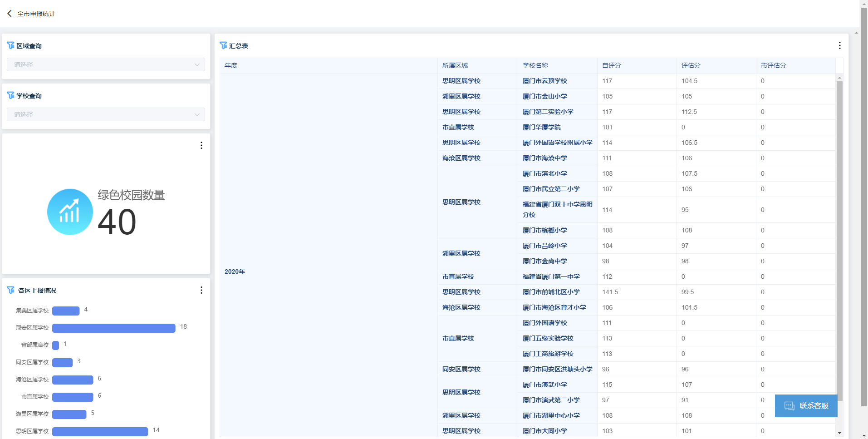Screen dimensions: 868x439
Task: Open the three-dot menu on 各区上报情况 chart
Action: coord(201,290)
